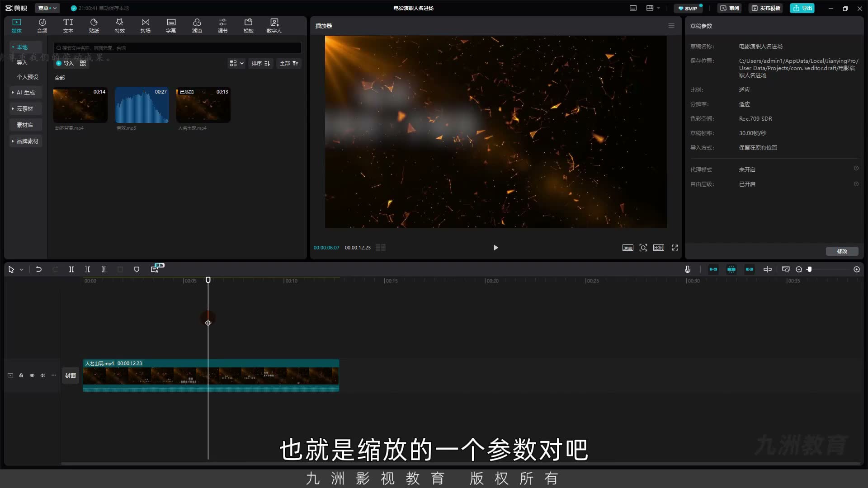Screen dimensions: 868x488
Task: Open the 音频 audio panel
Action: tap(42, 26)
